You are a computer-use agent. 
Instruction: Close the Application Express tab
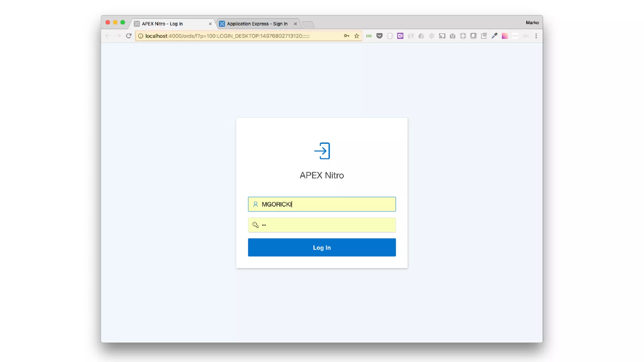[295, 24]
